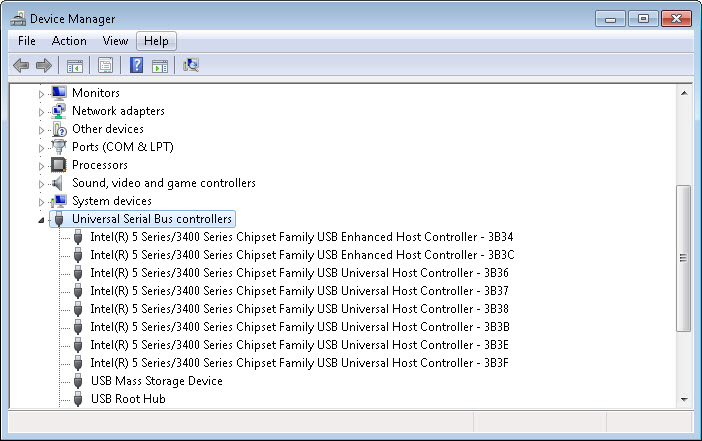702x441 pixels.
Task: Click the scrollbar down arrow
Action: [684, 399]
